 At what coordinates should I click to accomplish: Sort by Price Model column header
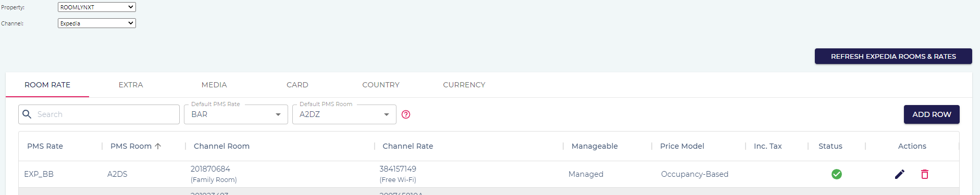682,146
